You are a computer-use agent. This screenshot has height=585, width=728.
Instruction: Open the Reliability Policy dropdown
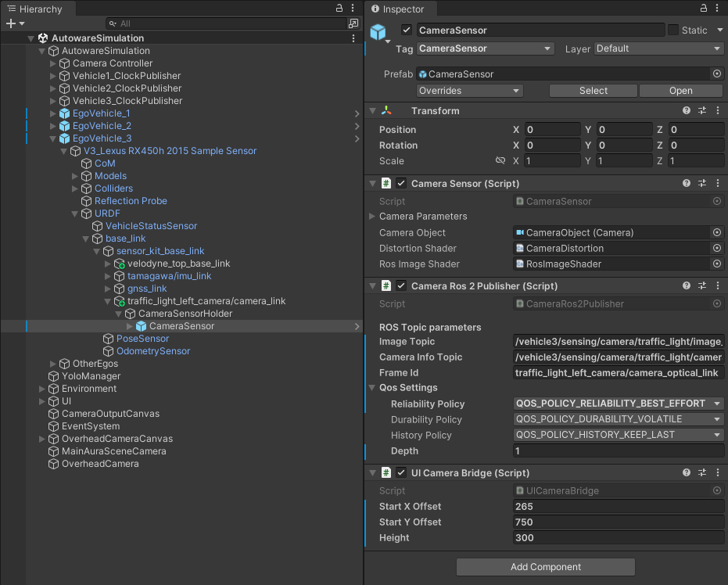[x=618, y=404]
